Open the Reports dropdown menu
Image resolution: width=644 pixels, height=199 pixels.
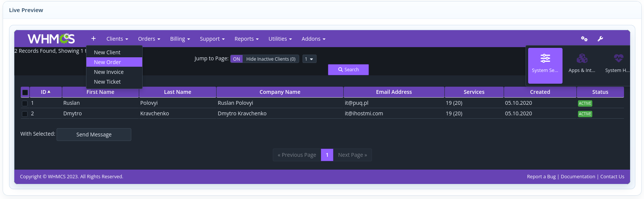pyautogui.click(x=246, y=39)
